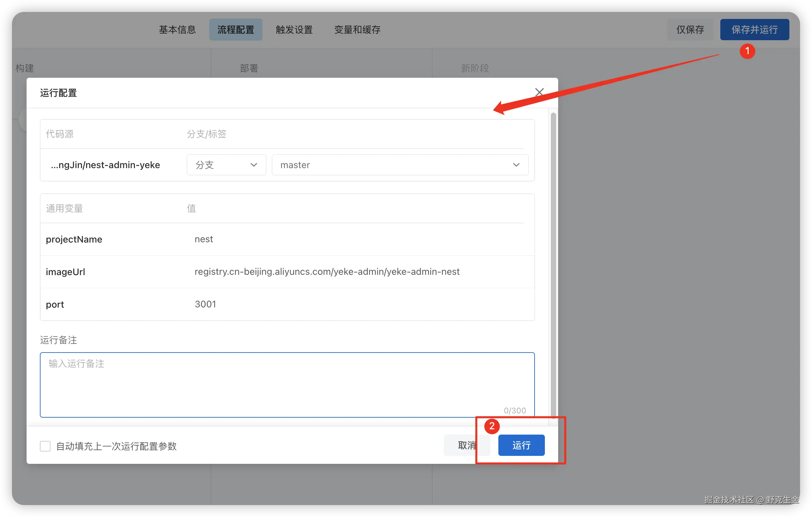812x517 pixels.
Task: Go to 变量和缓存 tab
Action: [x=357, y=30]
